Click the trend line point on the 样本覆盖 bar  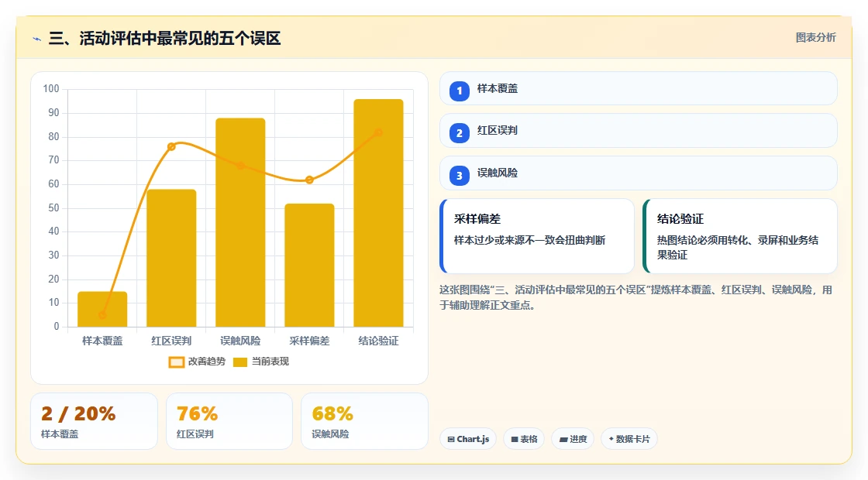(x=102, y=315)
